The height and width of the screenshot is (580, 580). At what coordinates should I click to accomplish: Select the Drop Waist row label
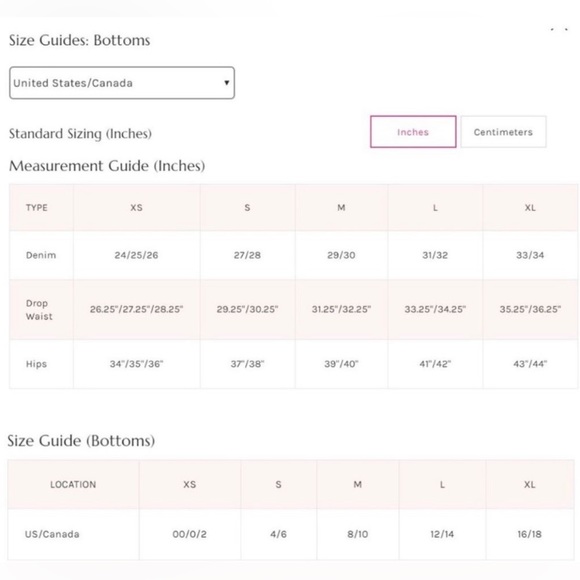click(39, 310)
